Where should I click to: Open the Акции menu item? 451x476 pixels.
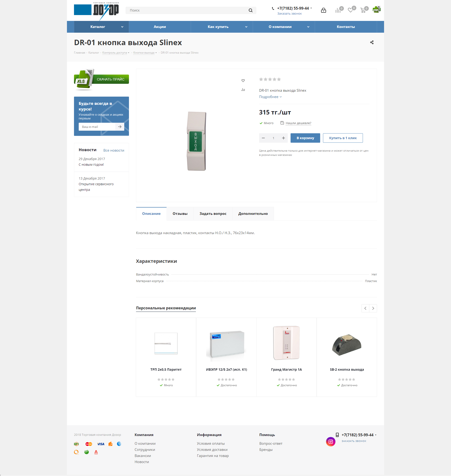(x=160, y=27)
